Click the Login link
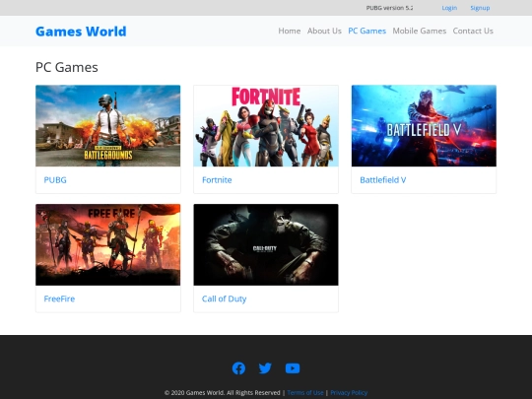532x399 pixels. 449,8
